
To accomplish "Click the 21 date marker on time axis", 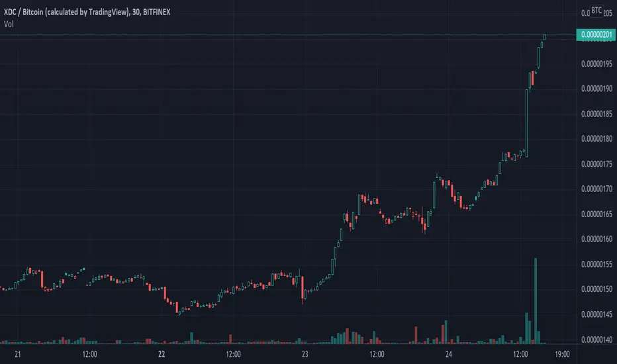I will [x=18, y=354].
